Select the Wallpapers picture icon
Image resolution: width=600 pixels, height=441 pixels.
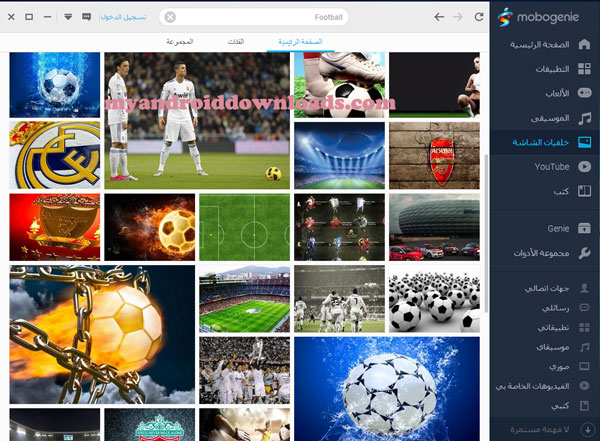(584, 142)
